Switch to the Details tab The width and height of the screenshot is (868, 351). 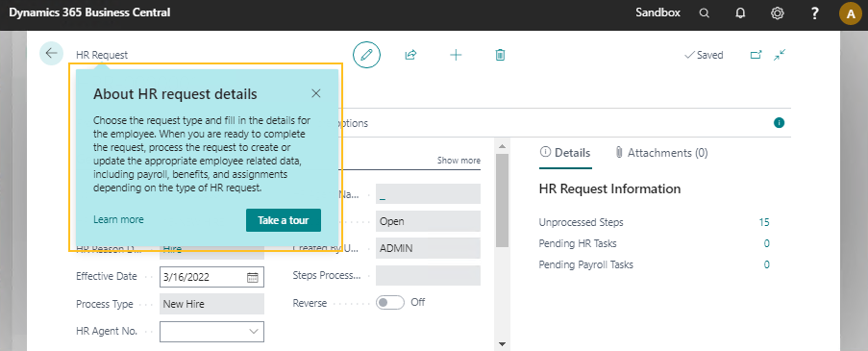(x=565, y=153)
